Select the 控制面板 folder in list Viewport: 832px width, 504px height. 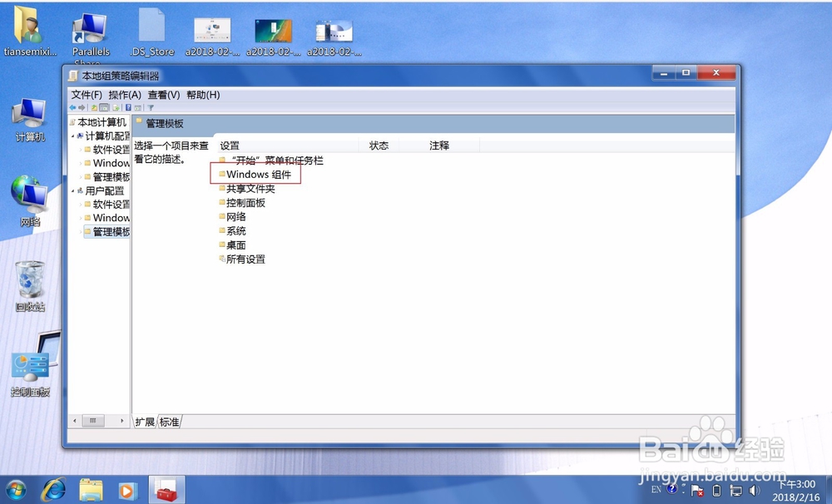[242, 203]
